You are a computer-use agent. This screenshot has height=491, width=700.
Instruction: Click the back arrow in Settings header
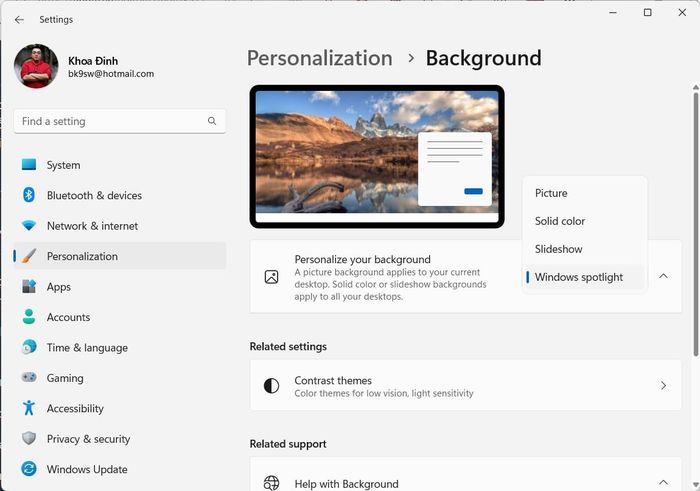[19, 19]
